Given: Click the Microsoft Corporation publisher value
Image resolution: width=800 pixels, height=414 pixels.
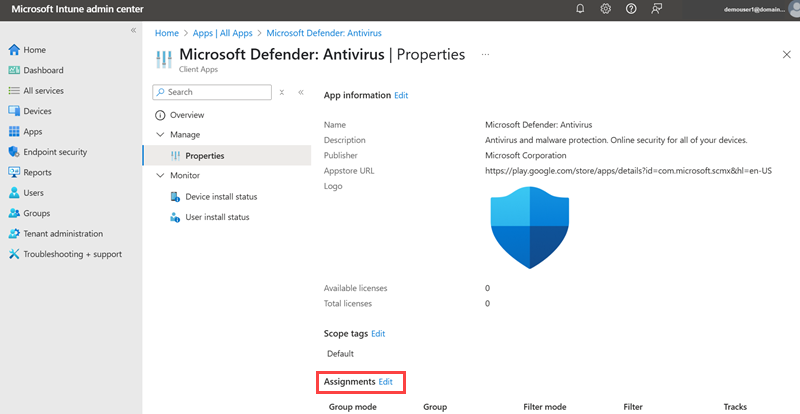Looking at the screenshot, I should pos(526,156).
